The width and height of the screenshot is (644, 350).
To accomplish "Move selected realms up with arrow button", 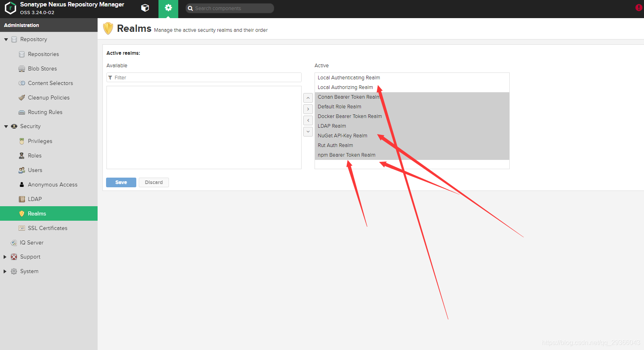I will pos(308,98).
